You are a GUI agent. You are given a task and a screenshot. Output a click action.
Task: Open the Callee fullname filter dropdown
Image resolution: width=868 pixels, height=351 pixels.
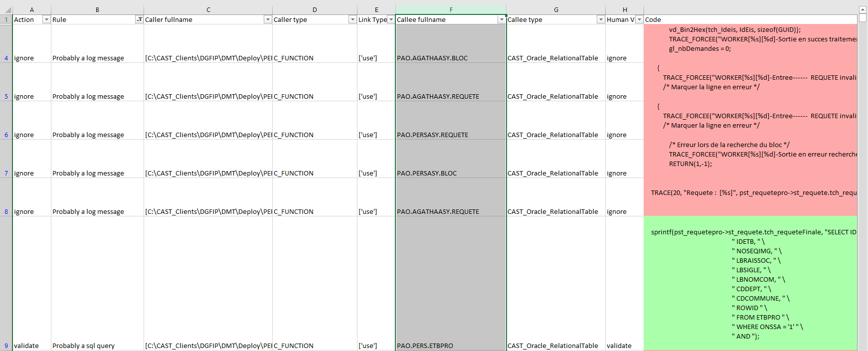click(x=502, y=19)
